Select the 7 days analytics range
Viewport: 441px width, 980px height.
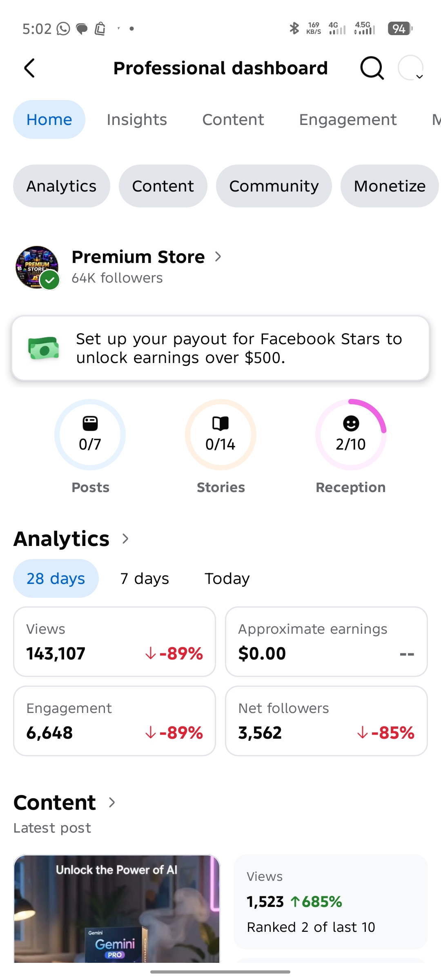(x=145, y=579)
